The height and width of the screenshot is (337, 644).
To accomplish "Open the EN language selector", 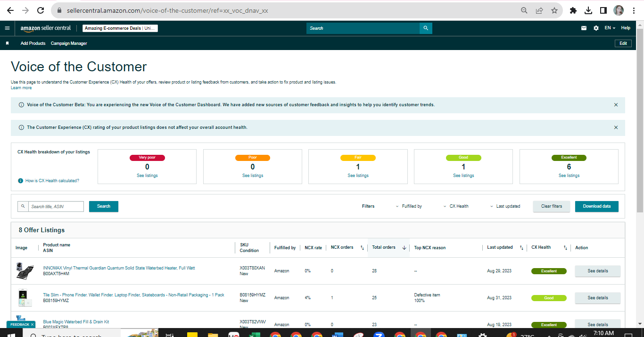I will (x=610, y=28).
